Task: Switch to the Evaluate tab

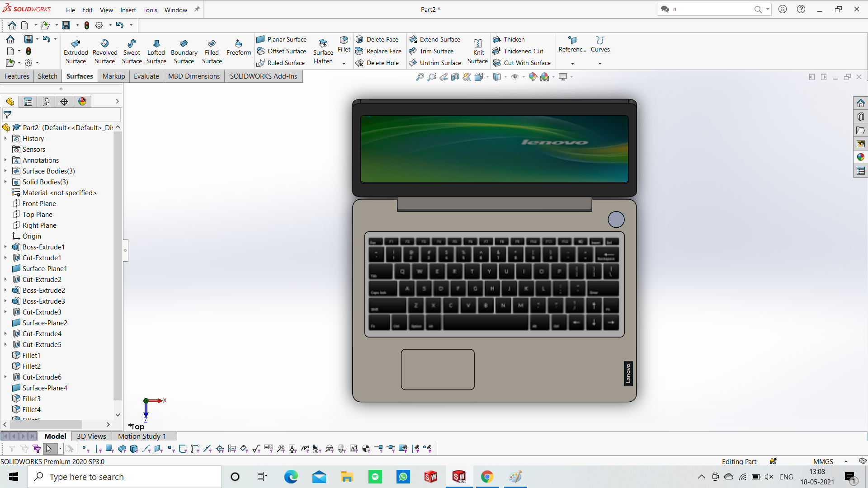Action: click(x=146, y=76)
